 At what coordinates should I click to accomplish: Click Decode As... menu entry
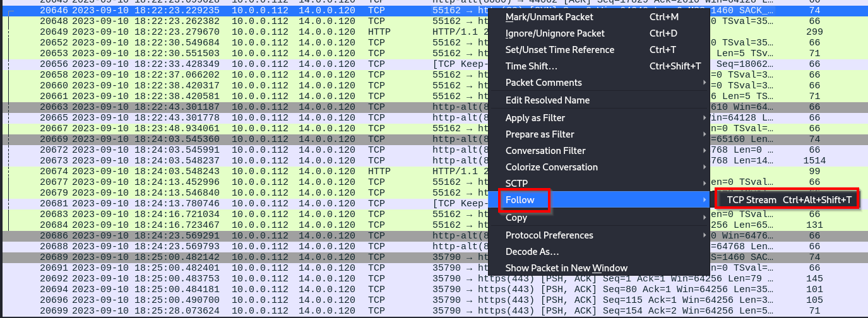[532, 252]
